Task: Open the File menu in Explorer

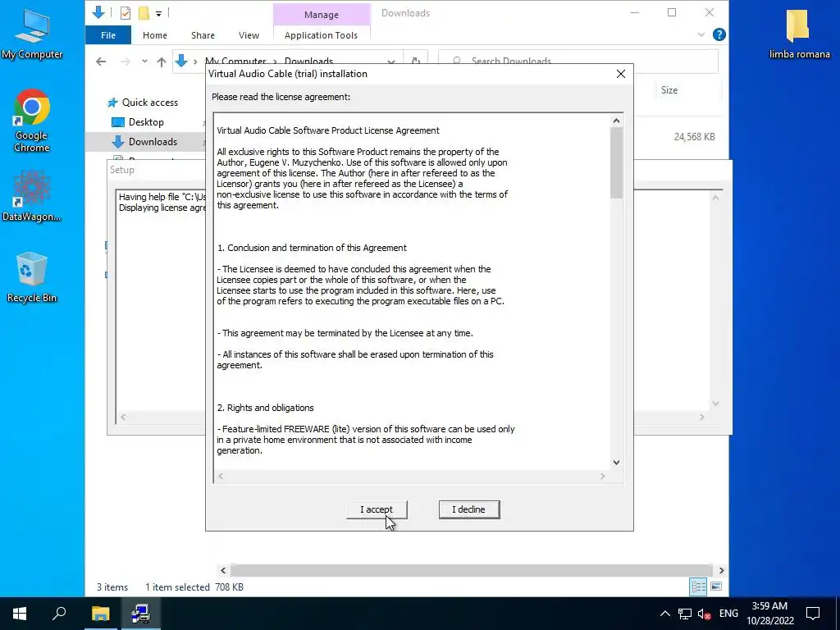Action: [108, 35]
